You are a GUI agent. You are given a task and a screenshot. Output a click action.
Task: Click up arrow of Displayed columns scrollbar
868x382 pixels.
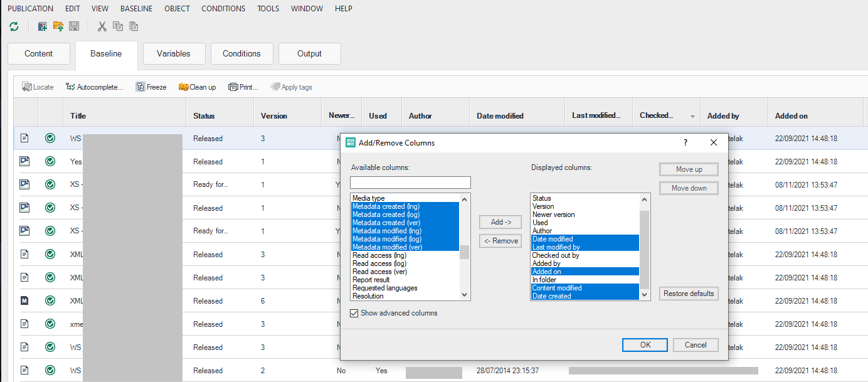pos(644,199)
